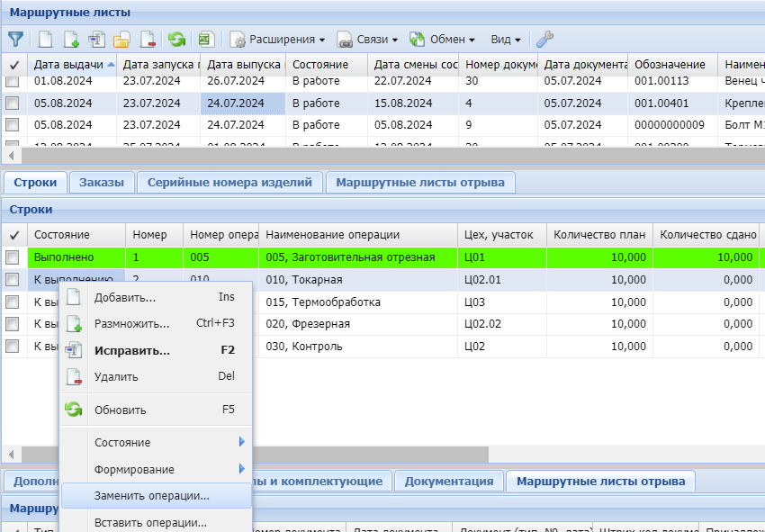This screenshot has height=532, width=765.
Task: Click the green refresh icon in toolbar
Action: point(176,40)
